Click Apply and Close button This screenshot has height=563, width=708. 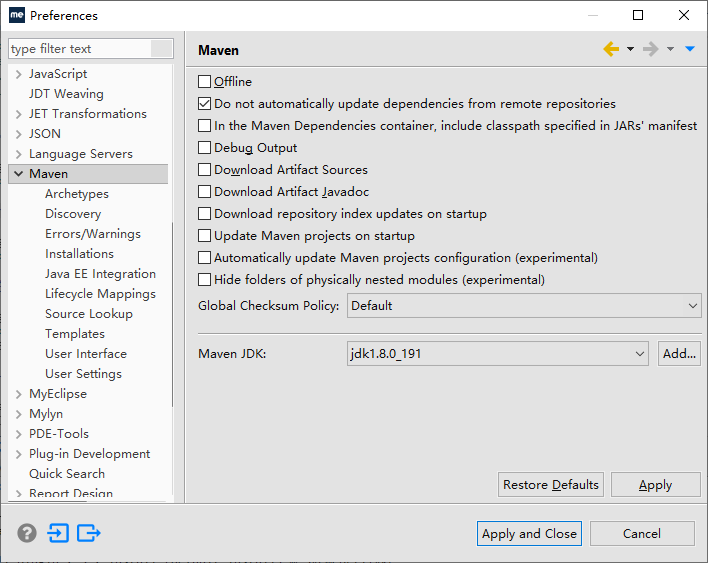pos(529,534)
